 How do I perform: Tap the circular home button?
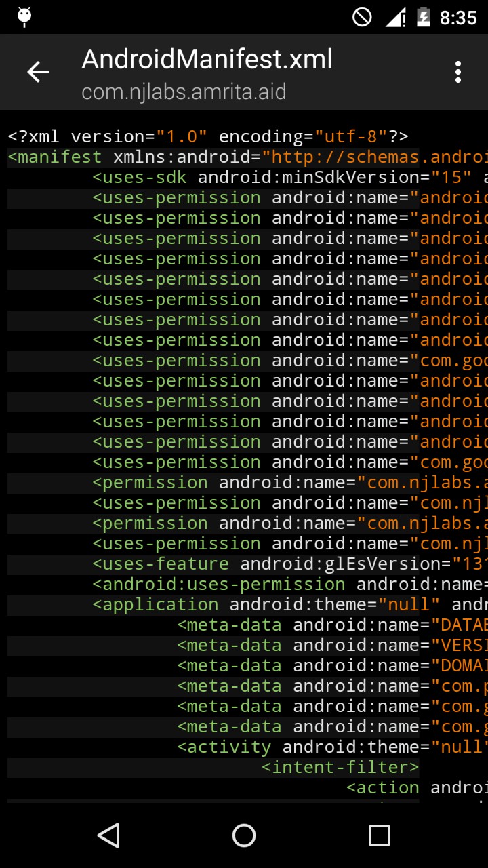244,835
